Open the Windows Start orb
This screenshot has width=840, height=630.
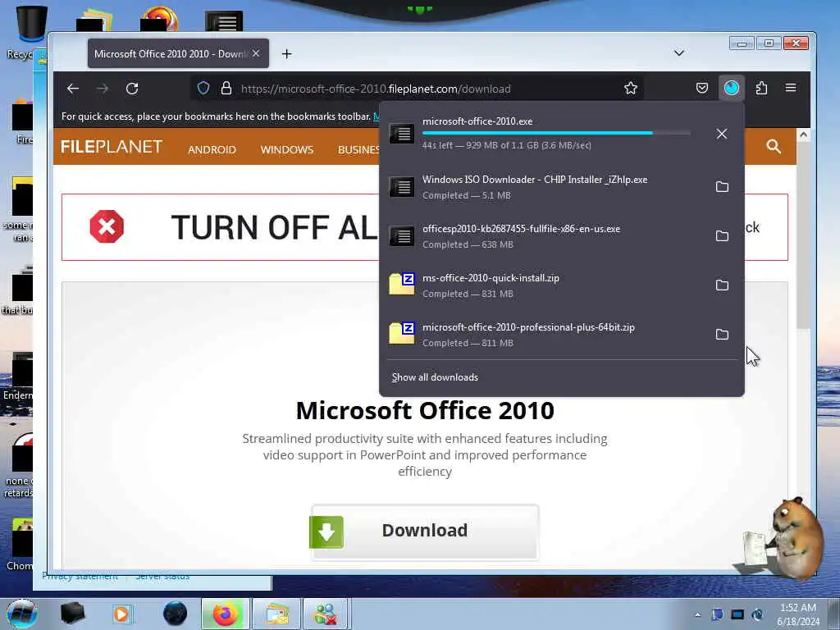[x=21, y=614]
